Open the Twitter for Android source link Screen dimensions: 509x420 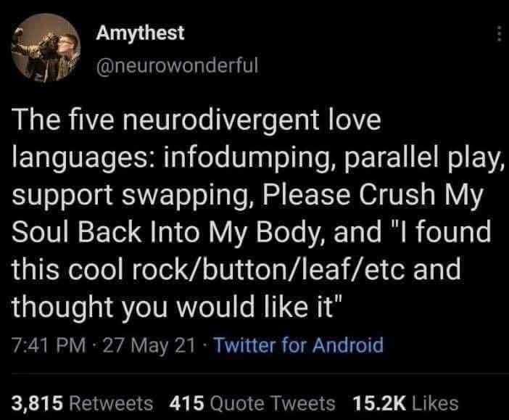(x=298, y=345)
